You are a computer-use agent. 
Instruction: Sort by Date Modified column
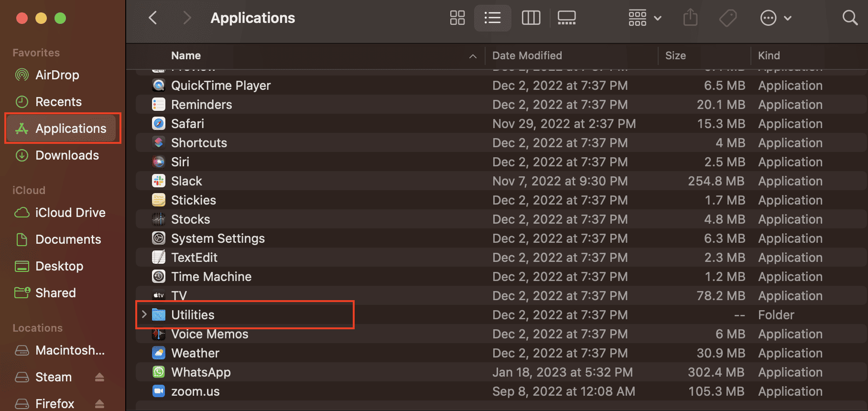tap(527, 55)
